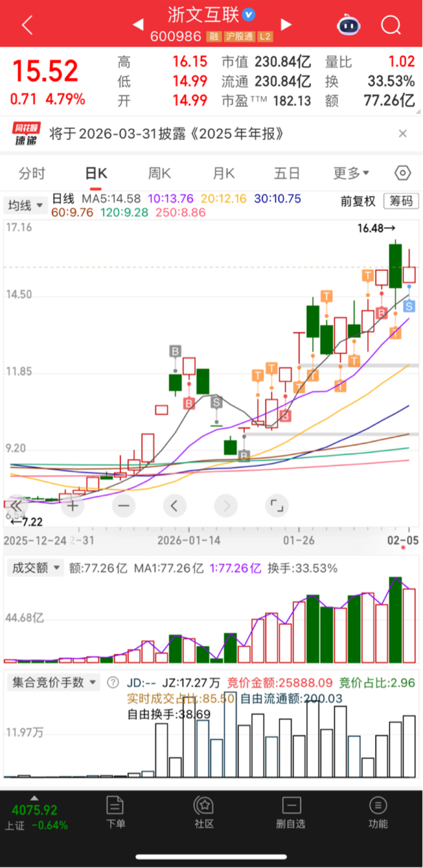
Task: Open the 均线 indicator dropdown
Action: pyautogui.click(x=25, y=205)
